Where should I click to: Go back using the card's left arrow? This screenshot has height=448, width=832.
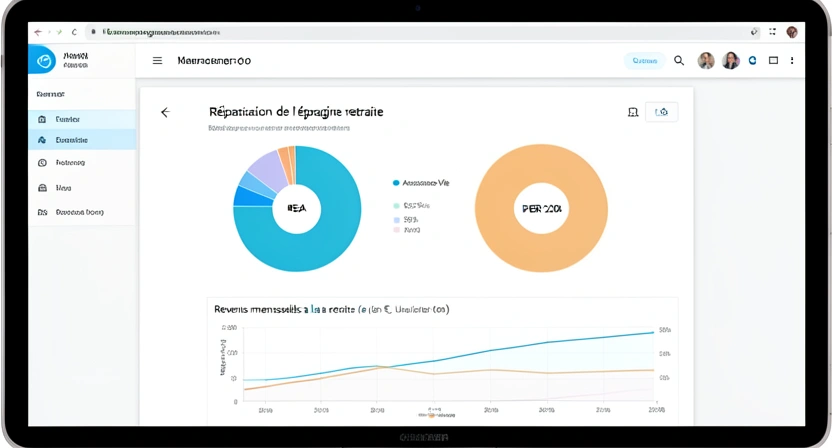pyautogui.click(x=166, y=112)
